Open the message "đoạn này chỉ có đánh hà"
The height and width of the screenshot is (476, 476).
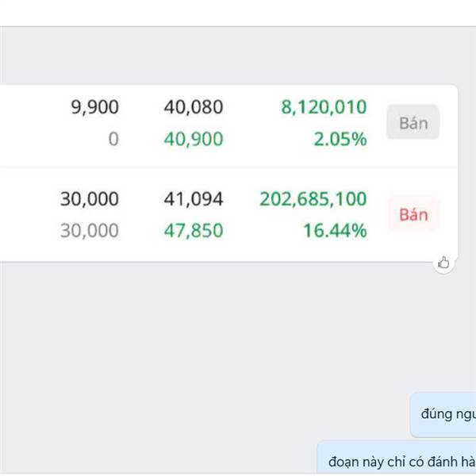pyautogui.click(x=397, y=458)
